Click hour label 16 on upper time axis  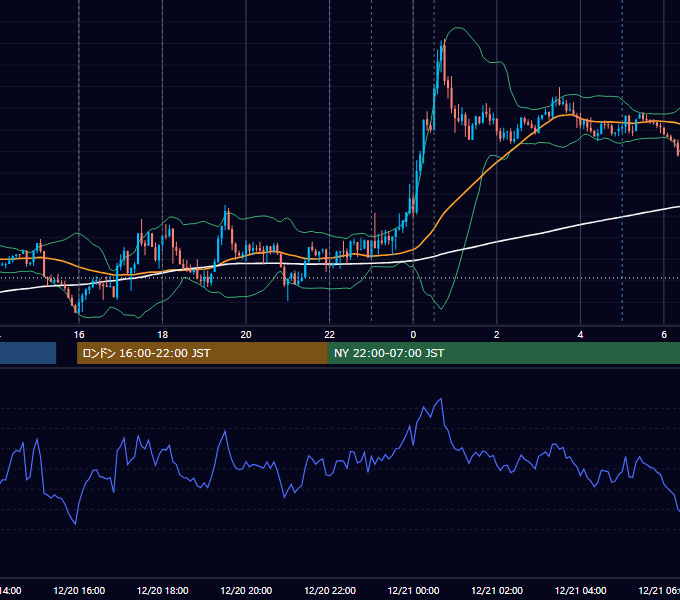[79, 335]
